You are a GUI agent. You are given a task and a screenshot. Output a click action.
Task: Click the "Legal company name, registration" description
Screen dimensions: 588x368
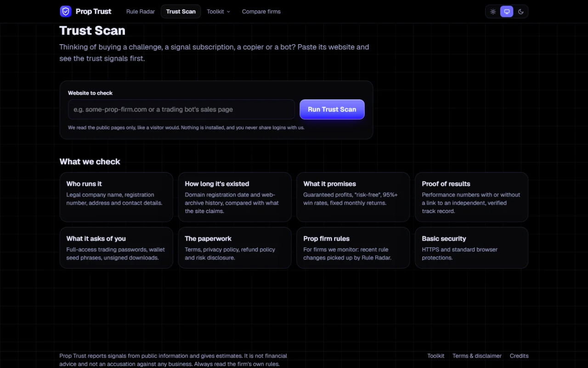(114, 199)
